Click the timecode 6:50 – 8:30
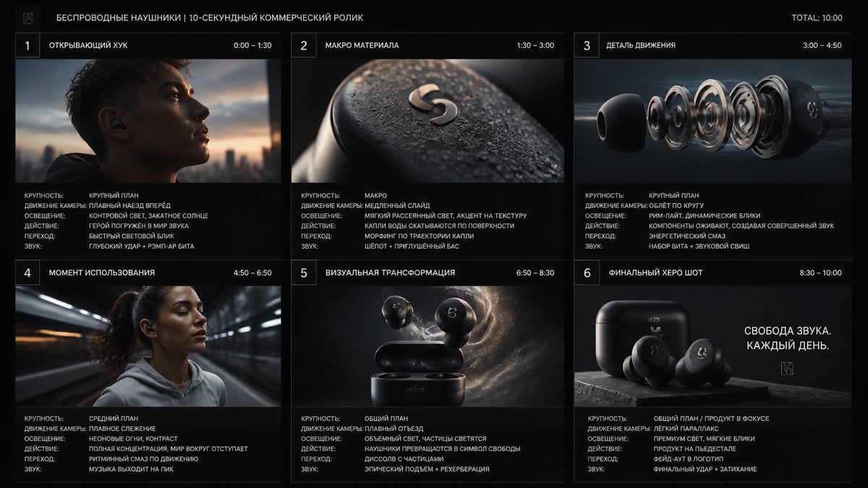This screenshot has width=868, height=488. click(x=535, y=273)
